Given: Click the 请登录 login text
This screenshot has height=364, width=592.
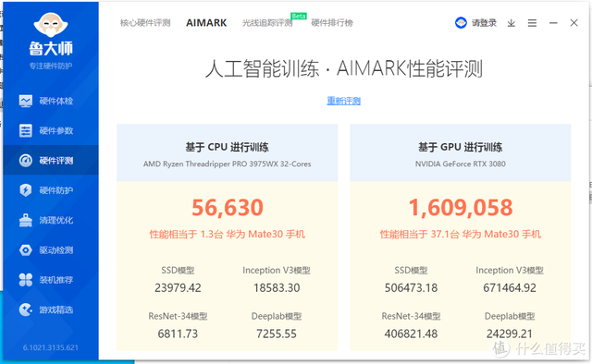Looking at the screenshot, I should pyautogui.click(x=484, y=23).
